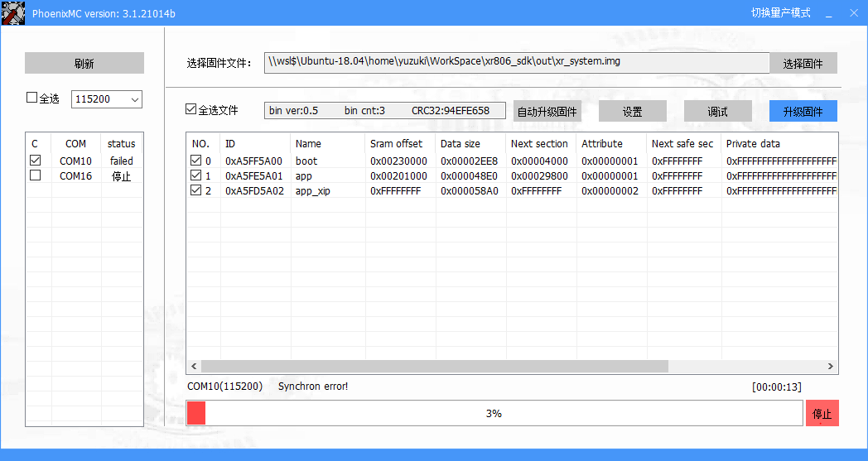Click the Data size value 0x000058A0
The width and height of the screenshot is (868, 461).
(469, 191)
